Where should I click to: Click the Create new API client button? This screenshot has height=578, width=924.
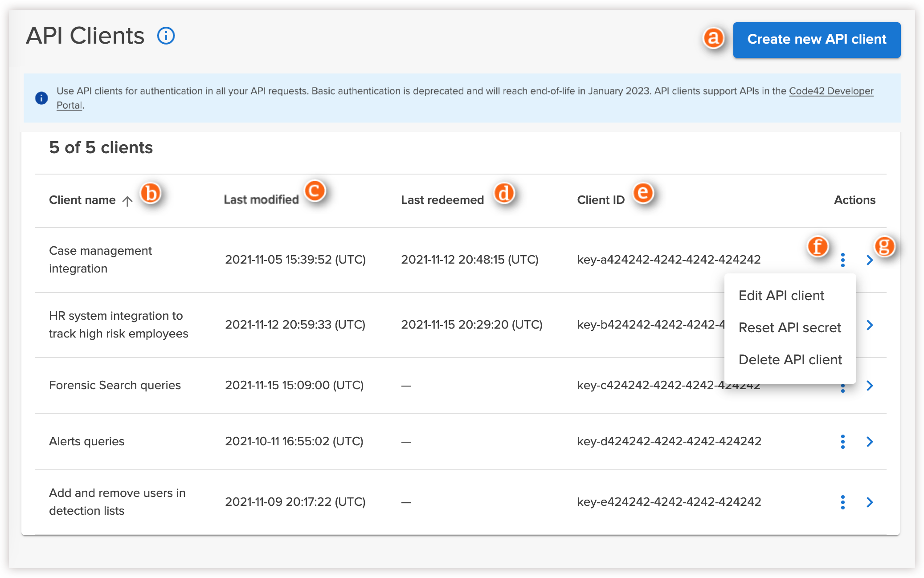817,40
